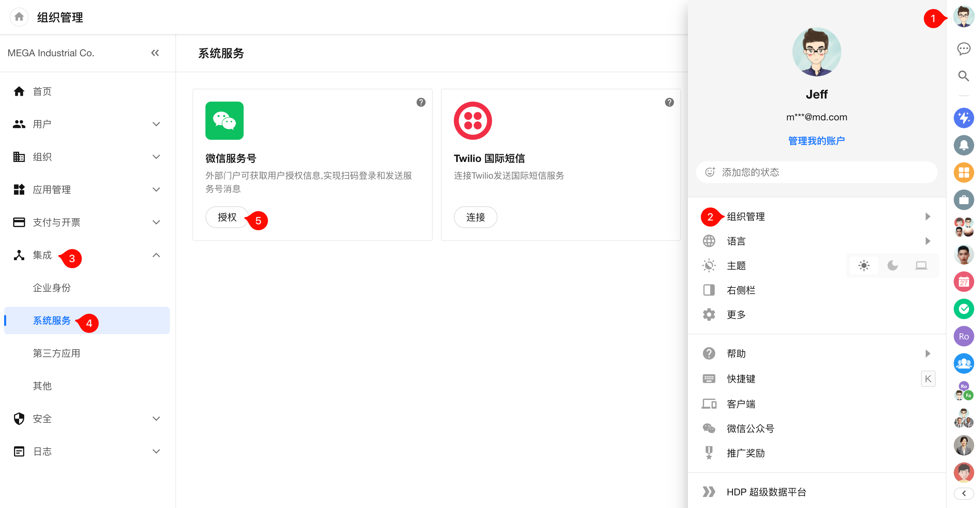Select system theme laptop option

(921, 265)
